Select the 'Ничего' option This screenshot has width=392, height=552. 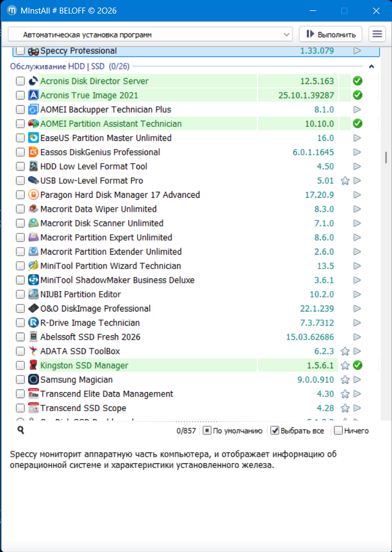point(338,431)
